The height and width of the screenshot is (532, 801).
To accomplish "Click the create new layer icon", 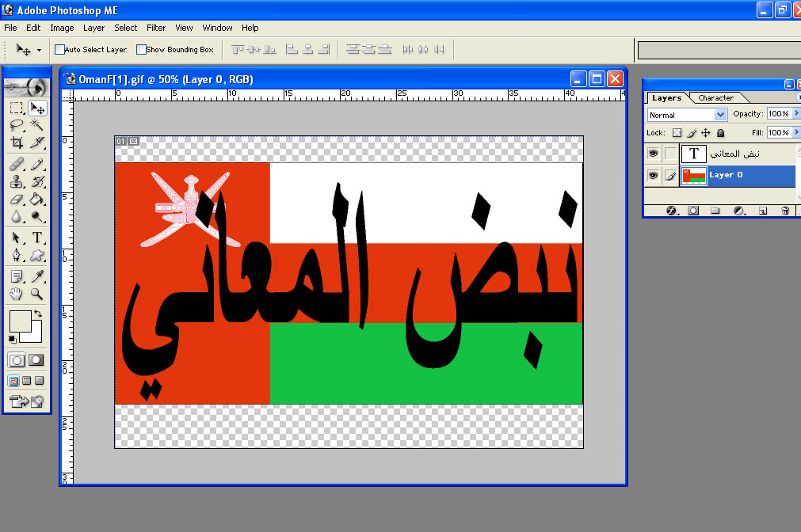I will [x=763, y=211].
